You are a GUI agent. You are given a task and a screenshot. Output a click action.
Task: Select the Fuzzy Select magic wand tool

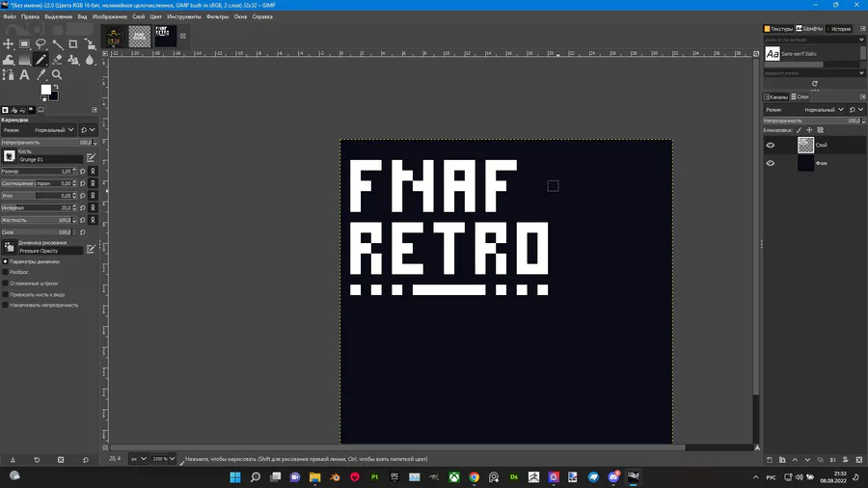[x=57, y=43]
